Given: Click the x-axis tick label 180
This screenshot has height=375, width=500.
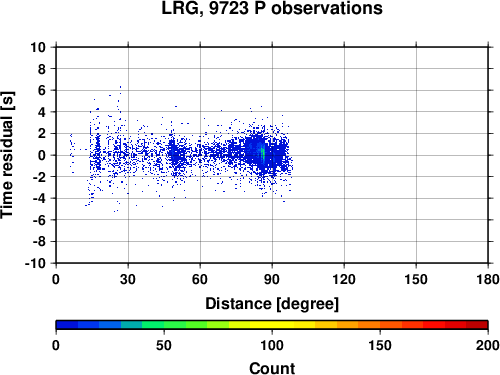Looking at the screenshot, I should click(488, 279).
